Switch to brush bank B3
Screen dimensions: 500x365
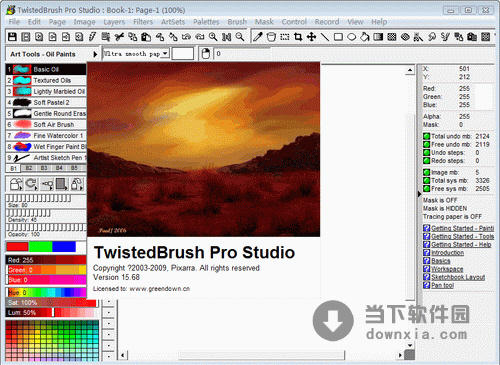tap(44, 168)
